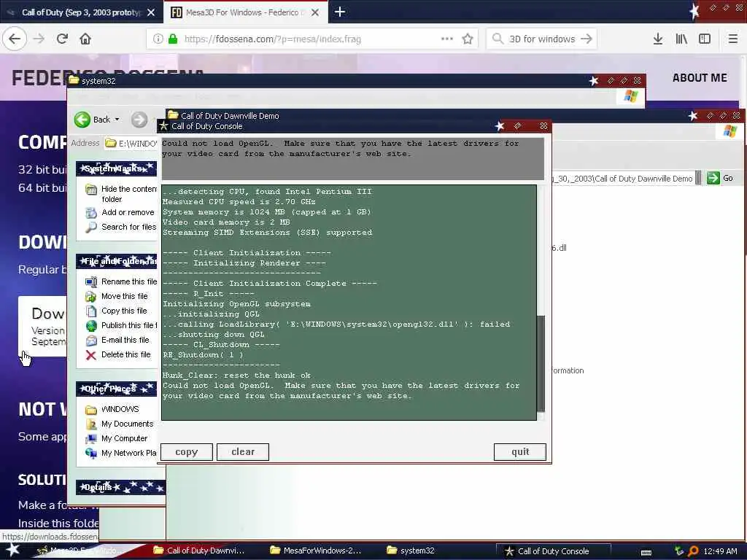Image resolution: width=747 pixels, height=560 pixels.
Task: Click the Forward button in system32 window
Action: (x=139, y=120)
